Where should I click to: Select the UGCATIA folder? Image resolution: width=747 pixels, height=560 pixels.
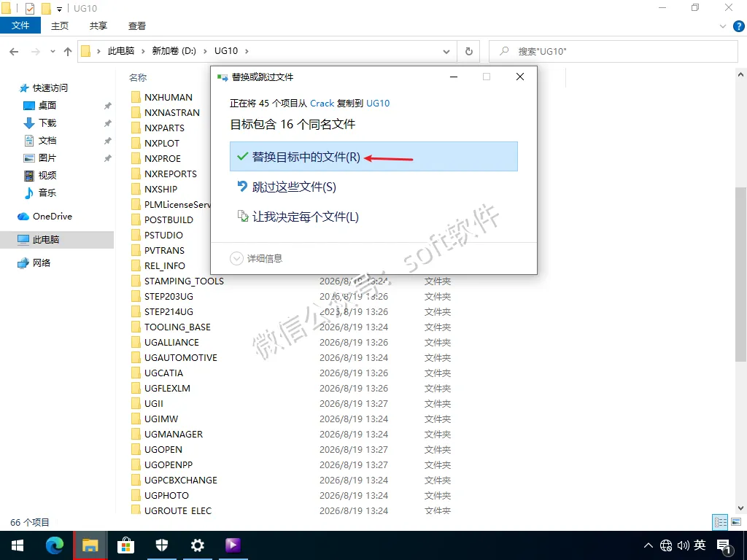[x=163, y=373]
